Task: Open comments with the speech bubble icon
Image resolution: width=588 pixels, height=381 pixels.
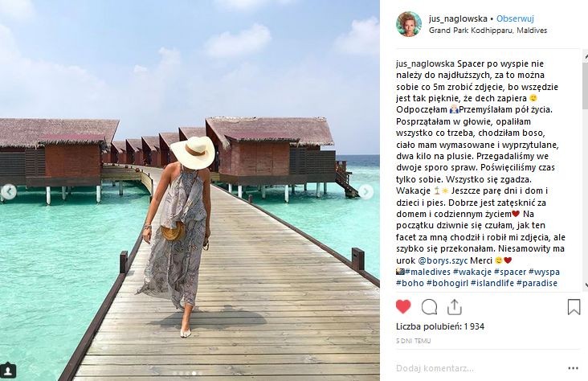Action: pos(429,306)
